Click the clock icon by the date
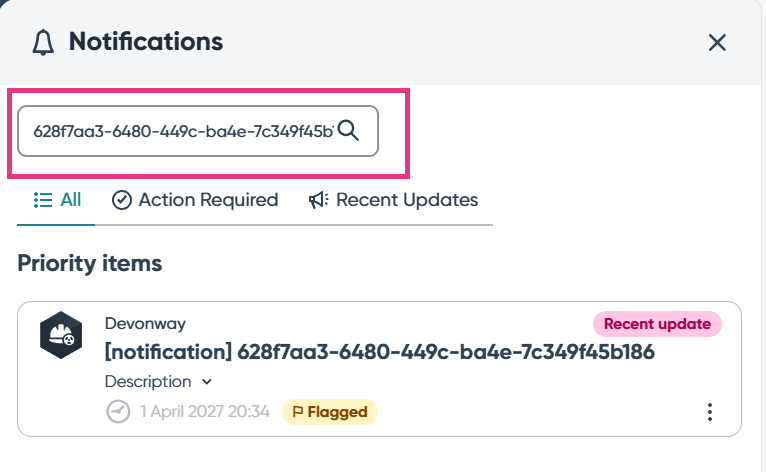Viewport: 766px width, 472px height. [x=118, y=411]
